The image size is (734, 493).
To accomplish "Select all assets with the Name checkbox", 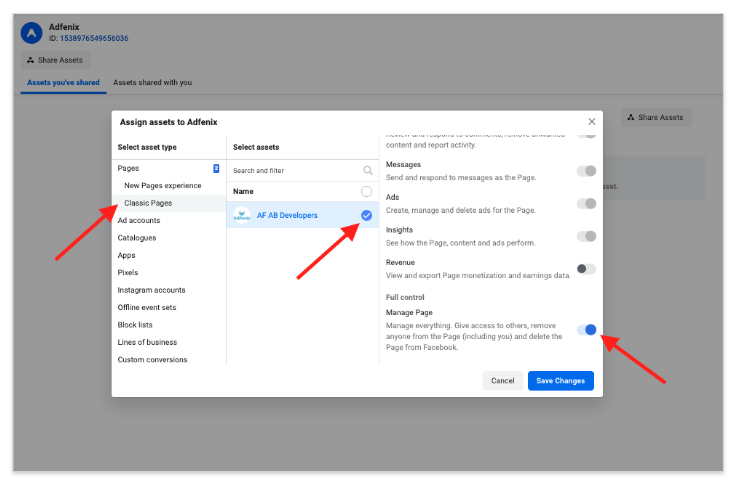I will [x=367, y=191].
